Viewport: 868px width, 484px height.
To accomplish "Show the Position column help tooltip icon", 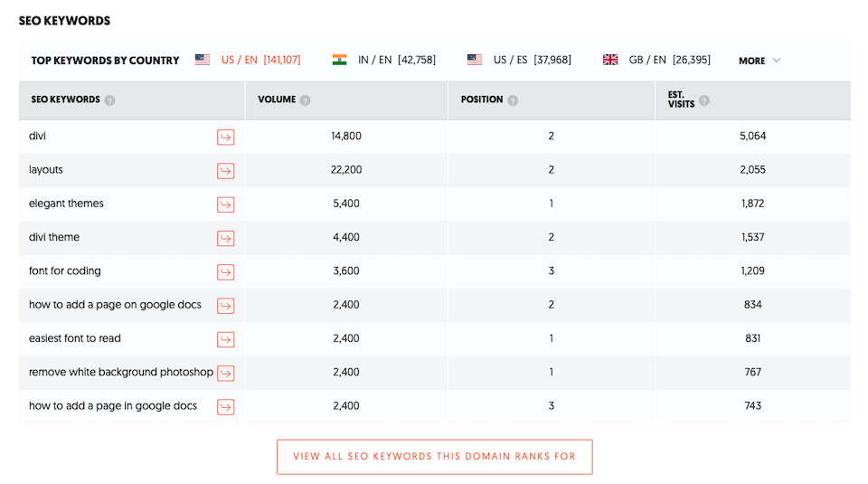I will point(513,100).
